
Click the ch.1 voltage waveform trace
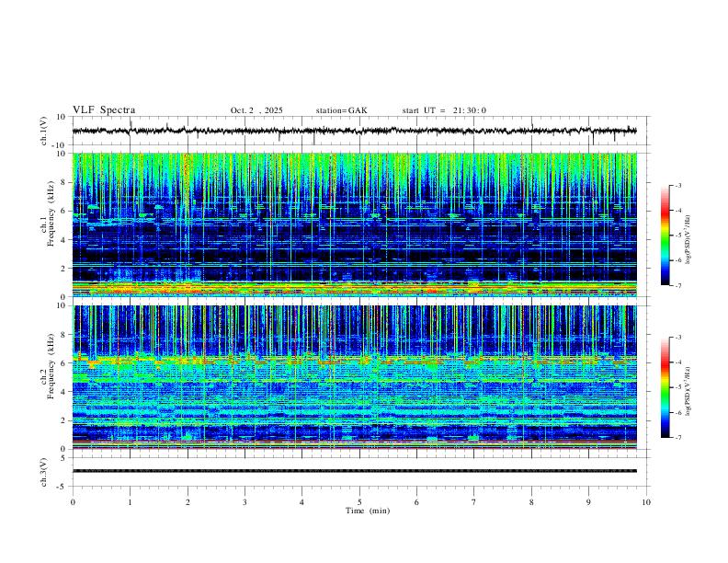click(354, 131)
